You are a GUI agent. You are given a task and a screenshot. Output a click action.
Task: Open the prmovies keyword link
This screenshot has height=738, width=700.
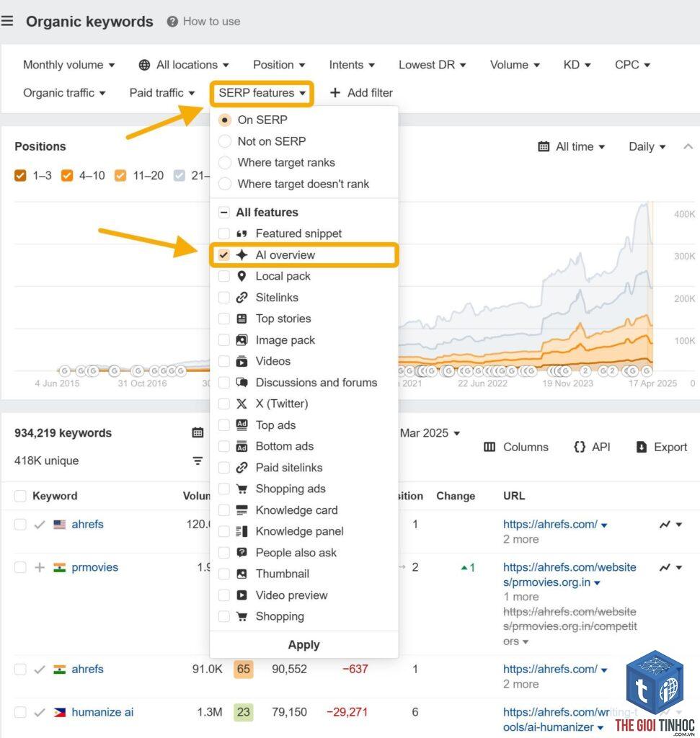(x=94, y=568)
